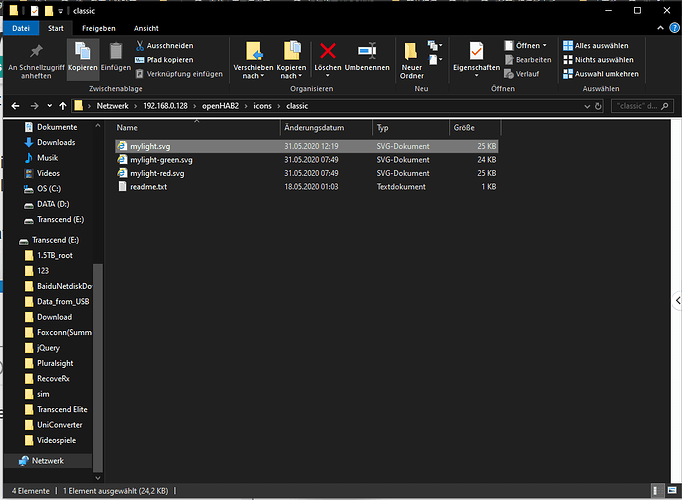This screenshot has width=682, height=500.
Task: Click the navigation pane vertical scrollbar
Action: pyautogui.click(x=98, y=367)
